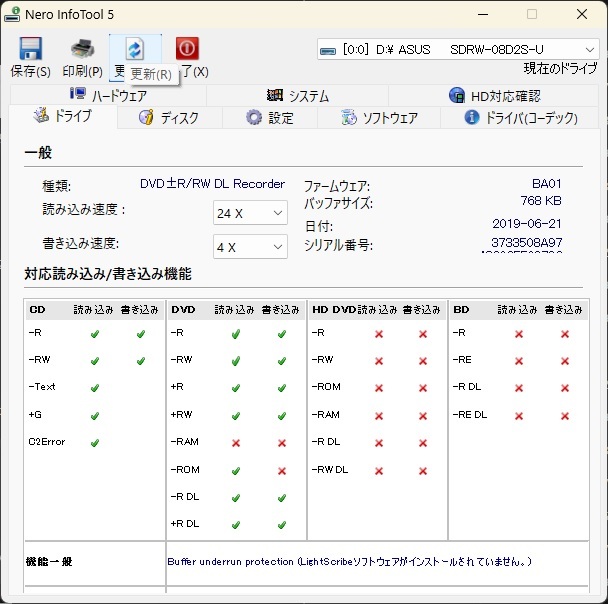Click the HD DVD column header
Viewport: 609px width, 604px height.
pos(334,310)
